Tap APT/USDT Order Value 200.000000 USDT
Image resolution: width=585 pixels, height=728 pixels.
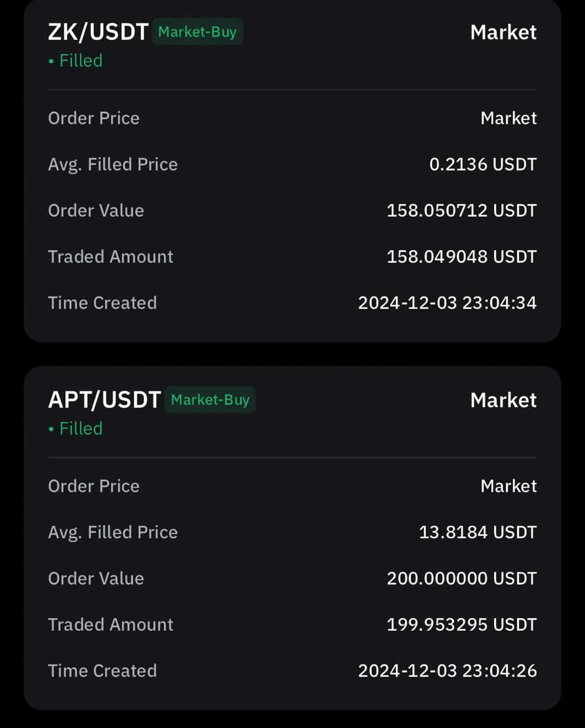[462, 578]
